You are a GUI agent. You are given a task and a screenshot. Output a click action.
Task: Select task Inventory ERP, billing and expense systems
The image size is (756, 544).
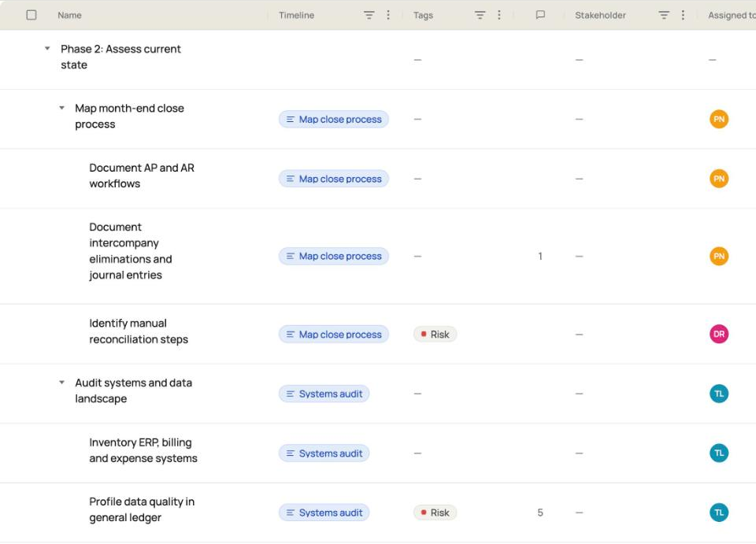coord(143,450)
